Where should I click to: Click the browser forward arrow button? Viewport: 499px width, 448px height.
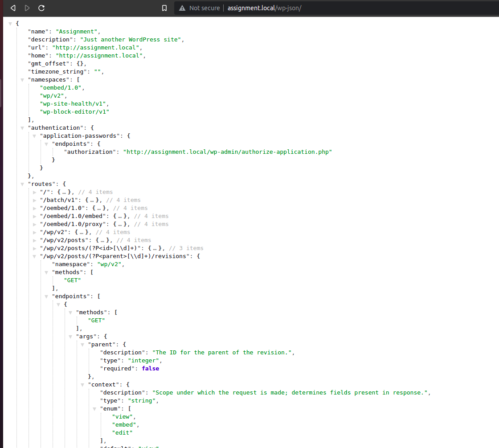click(27, 8)
